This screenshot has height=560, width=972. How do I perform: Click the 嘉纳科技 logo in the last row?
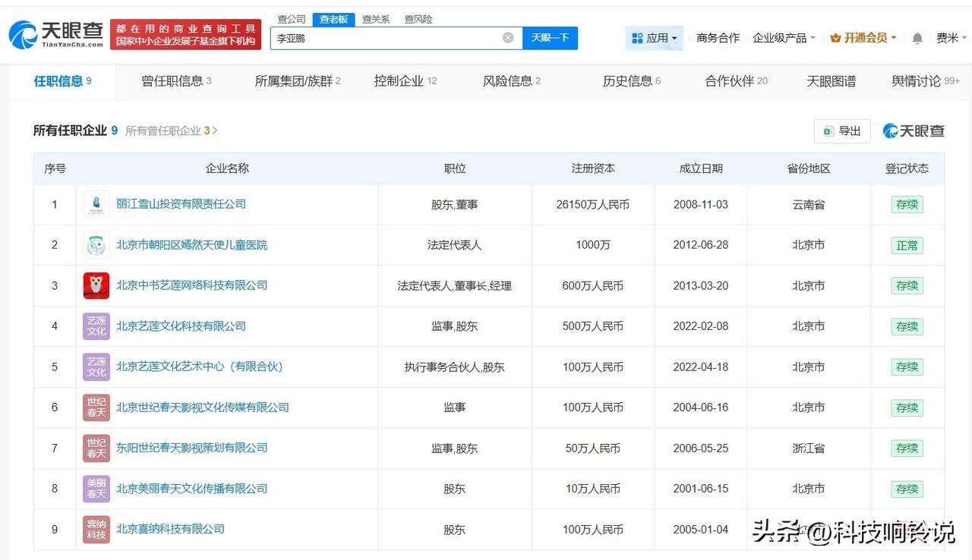(96, 529)
